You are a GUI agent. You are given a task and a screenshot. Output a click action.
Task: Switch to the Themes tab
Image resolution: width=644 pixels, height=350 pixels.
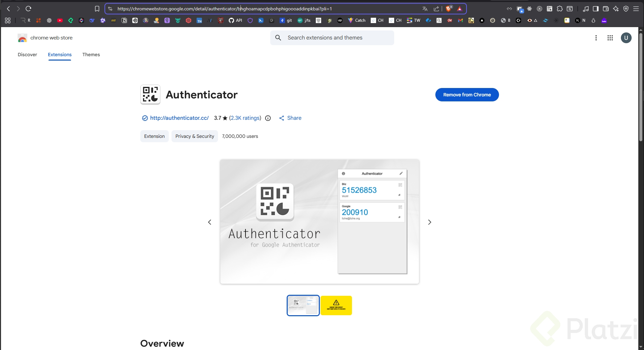(91, 55)
